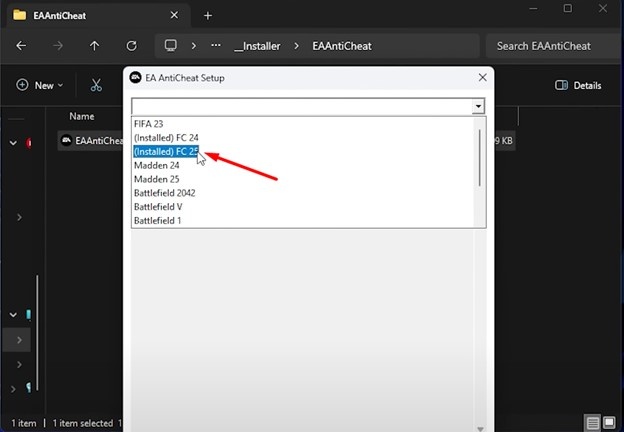Viewport: 624px width, 432px height.
Task: Expand the second navigation pane tree node
Action: 19,217
